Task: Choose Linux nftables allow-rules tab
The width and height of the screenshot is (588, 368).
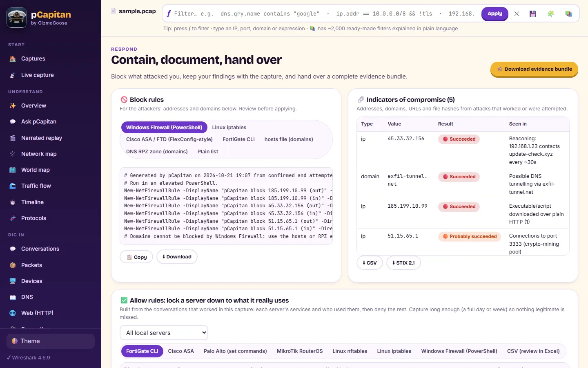Action: pyautogui.click(x=350, y=351)
